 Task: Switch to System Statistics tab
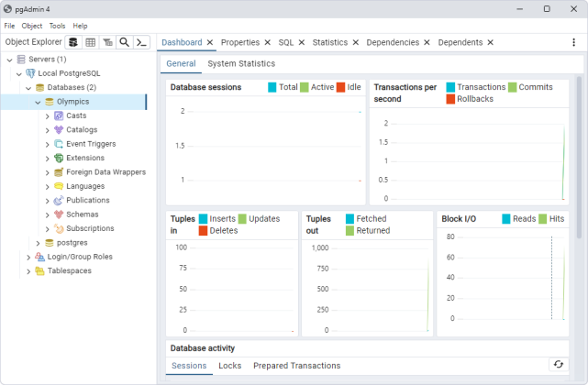pos(240,63)
